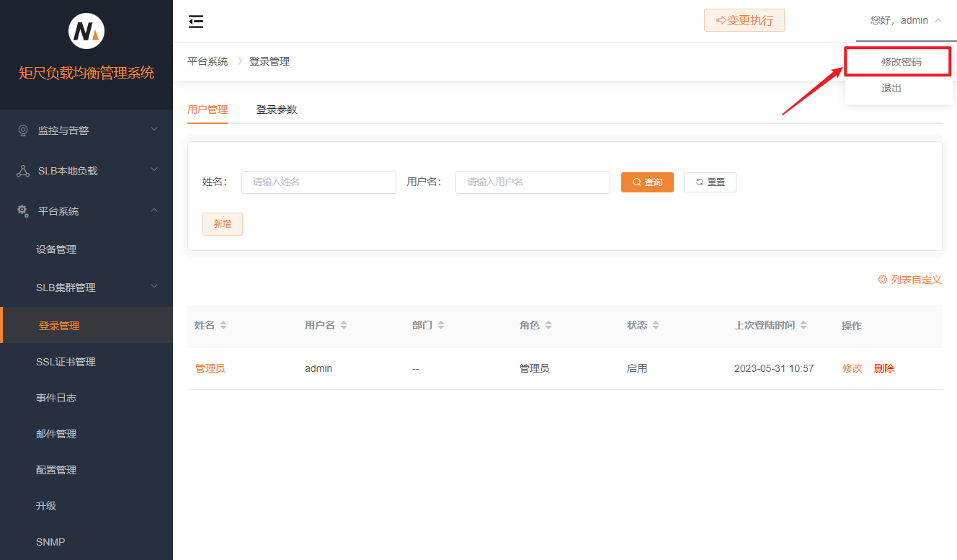
Task: Click the 删除 link for admin
Action: click(883, 368)
